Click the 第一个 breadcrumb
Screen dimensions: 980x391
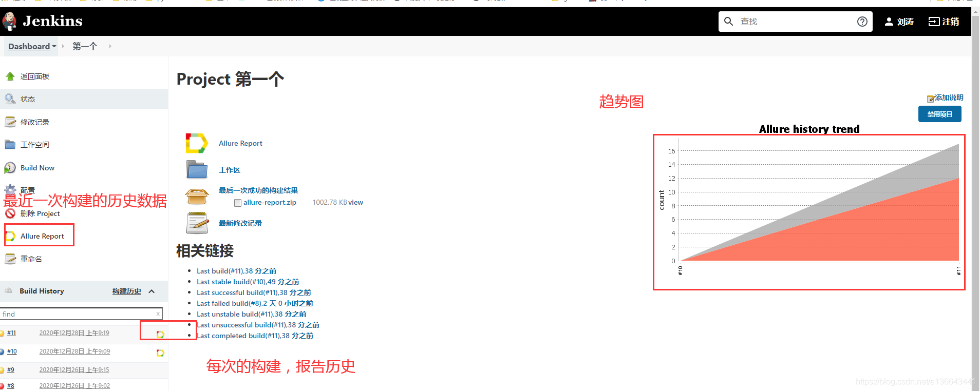tap(85, 46)
